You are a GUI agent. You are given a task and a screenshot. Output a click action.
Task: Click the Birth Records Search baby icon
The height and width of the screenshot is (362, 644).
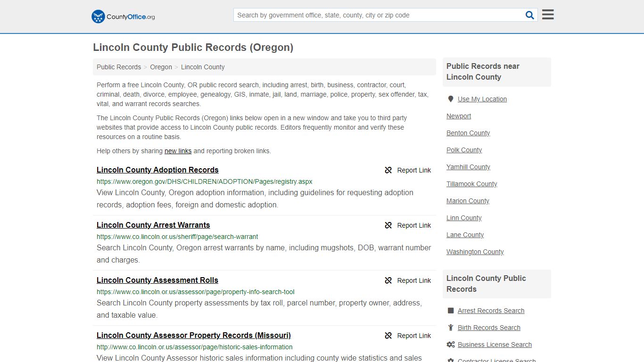[x=451, y=328]
